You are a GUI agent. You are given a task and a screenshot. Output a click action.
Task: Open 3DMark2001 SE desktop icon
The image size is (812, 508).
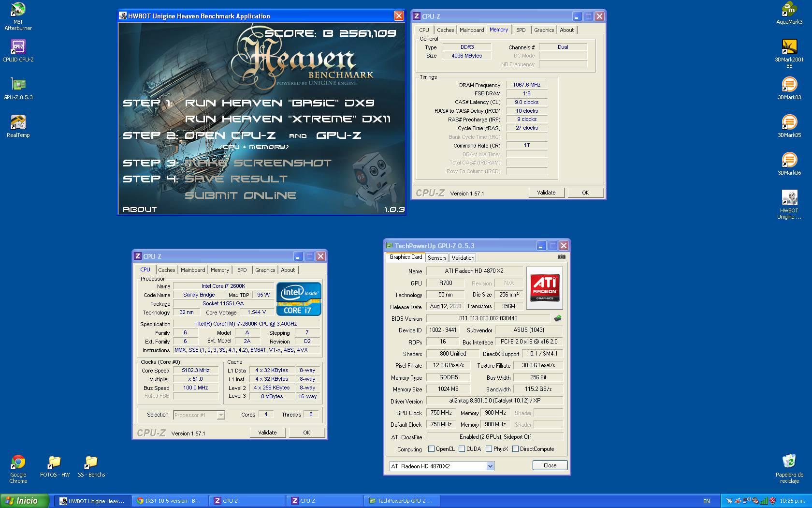tap(789, 54)
